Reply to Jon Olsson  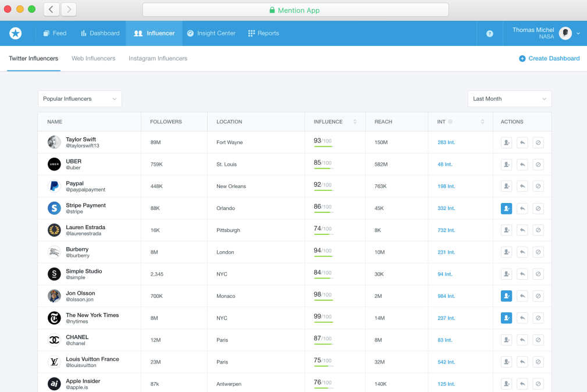coord(522,296)
